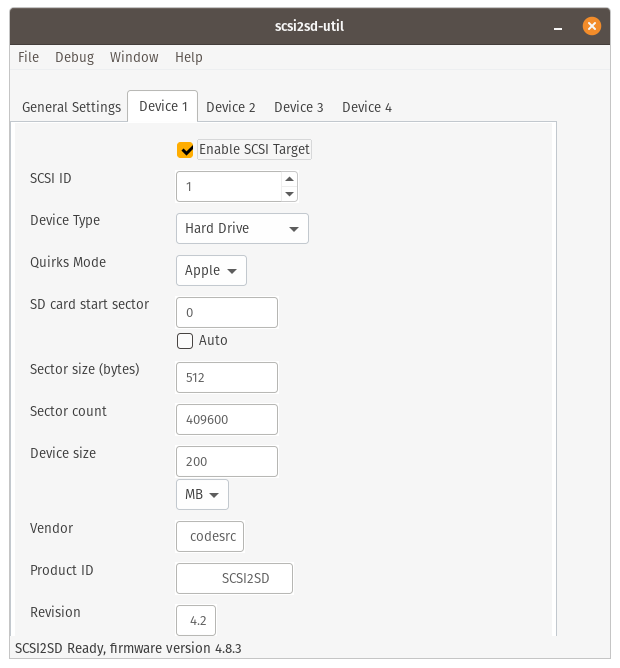Click the Product ID SCSI2SD field
Screen dimensions: 620x668
234,579
